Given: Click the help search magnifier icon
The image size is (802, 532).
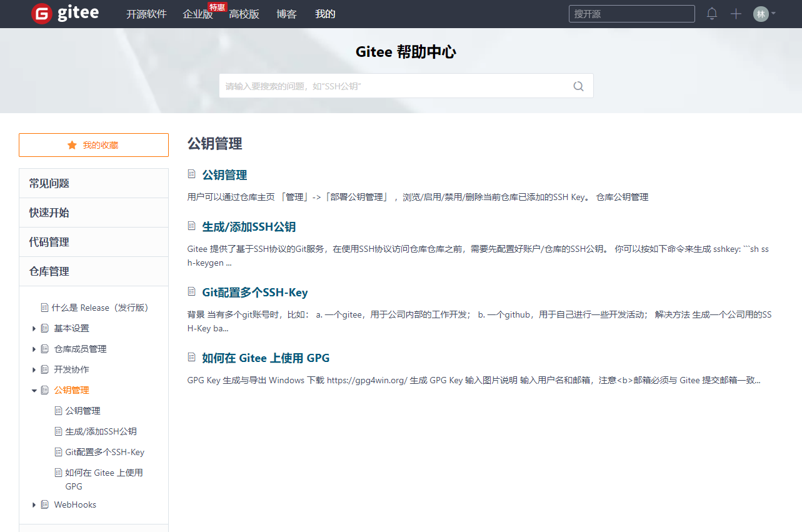Looking at the screenshot, I should [x=578, y=86].
